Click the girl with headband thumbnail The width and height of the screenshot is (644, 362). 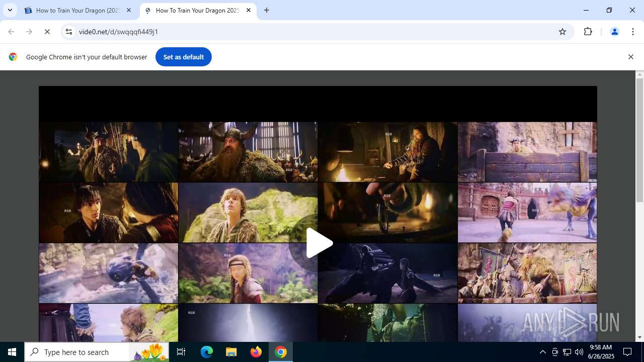248,274
